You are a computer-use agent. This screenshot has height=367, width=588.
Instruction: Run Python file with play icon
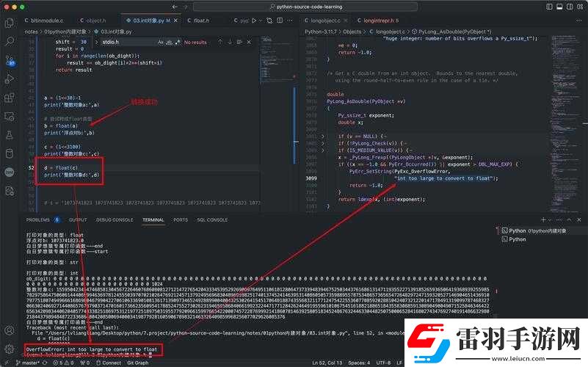[x=254, y=21]
